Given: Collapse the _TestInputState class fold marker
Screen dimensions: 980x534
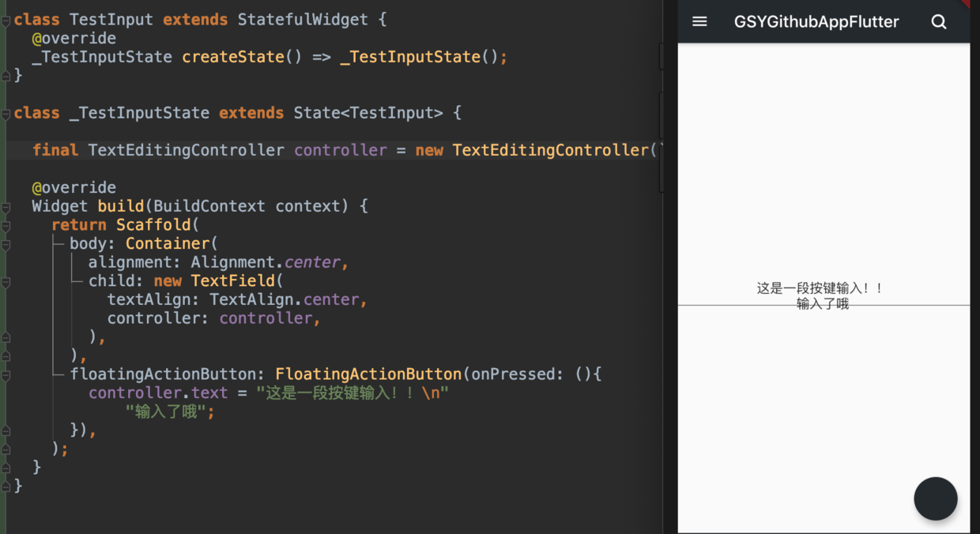Looking at the screenshot, I should click(6, 113).
